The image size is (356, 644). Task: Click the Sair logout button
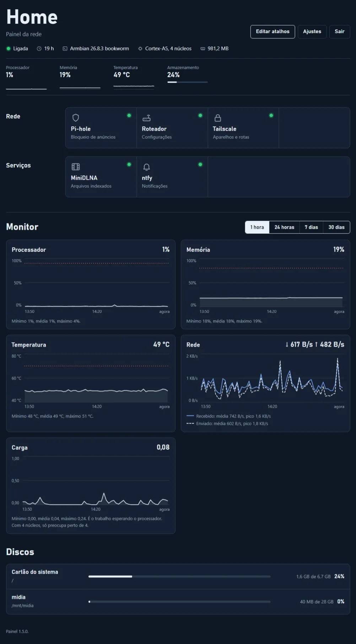click(x=340, y=32)
